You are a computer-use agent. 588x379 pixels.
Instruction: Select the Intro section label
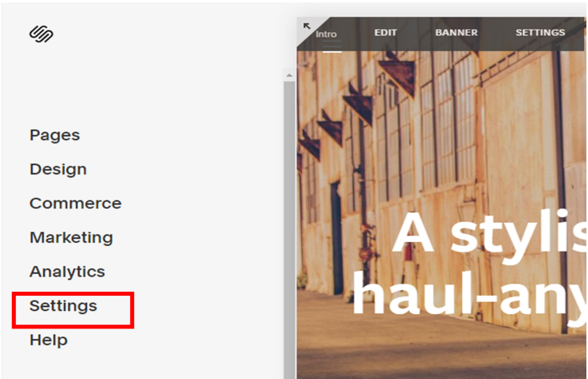click(326, 34)
